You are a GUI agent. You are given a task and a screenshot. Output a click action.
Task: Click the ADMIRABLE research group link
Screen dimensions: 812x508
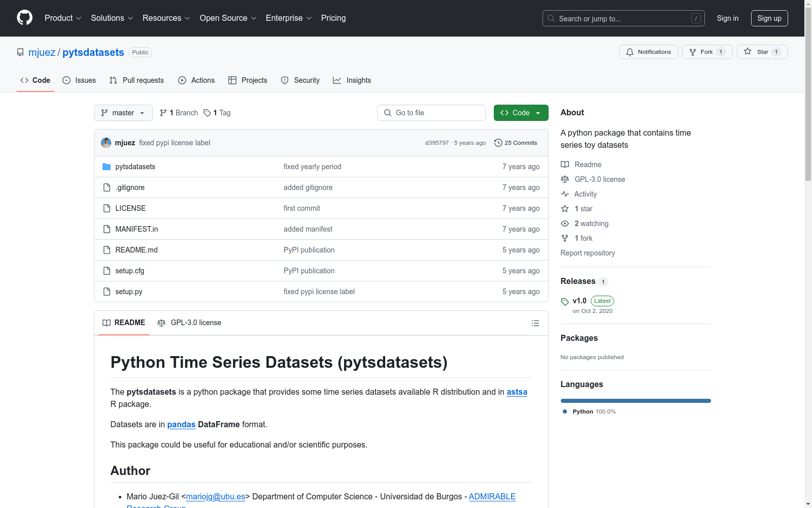[492, 496]
